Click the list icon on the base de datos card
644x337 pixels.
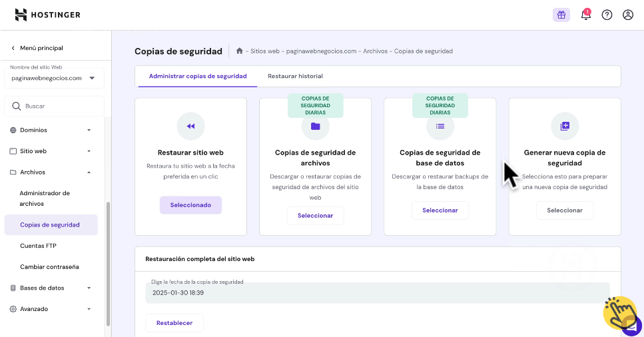point(440,126)
